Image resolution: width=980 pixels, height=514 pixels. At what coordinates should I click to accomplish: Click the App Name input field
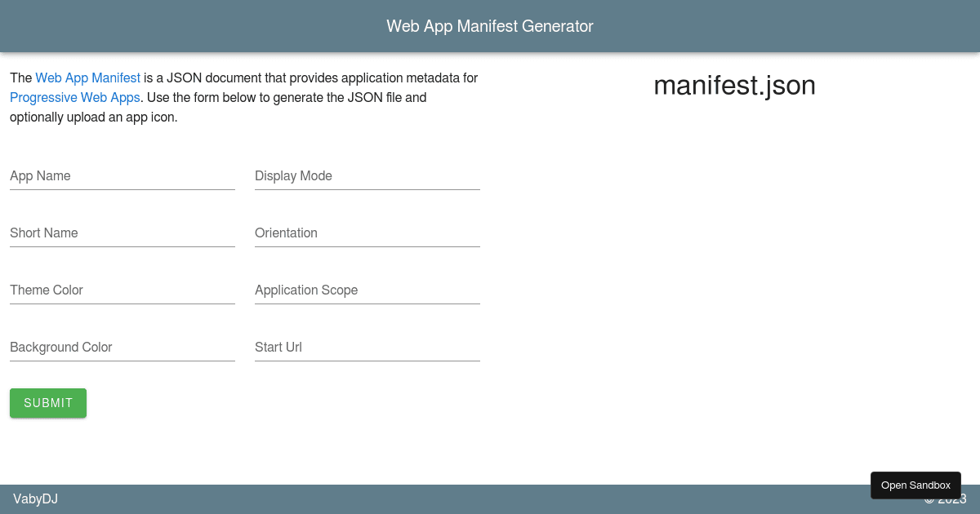(122, 176)
